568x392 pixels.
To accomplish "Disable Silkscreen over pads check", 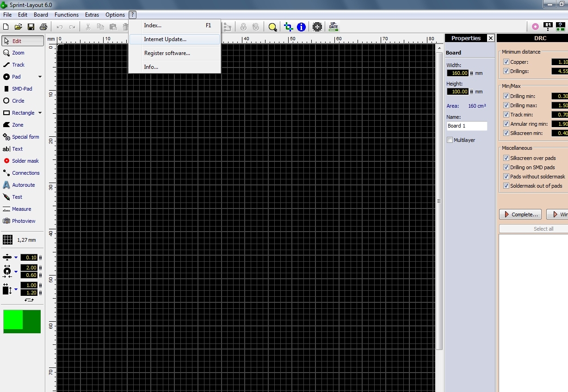I will tap(506, 158).
